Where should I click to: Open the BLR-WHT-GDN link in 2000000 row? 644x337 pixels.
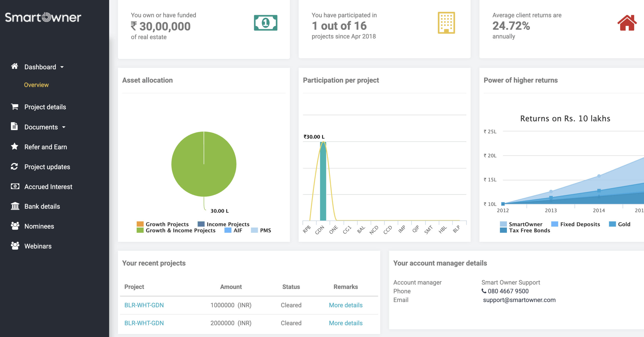[144, 323]
